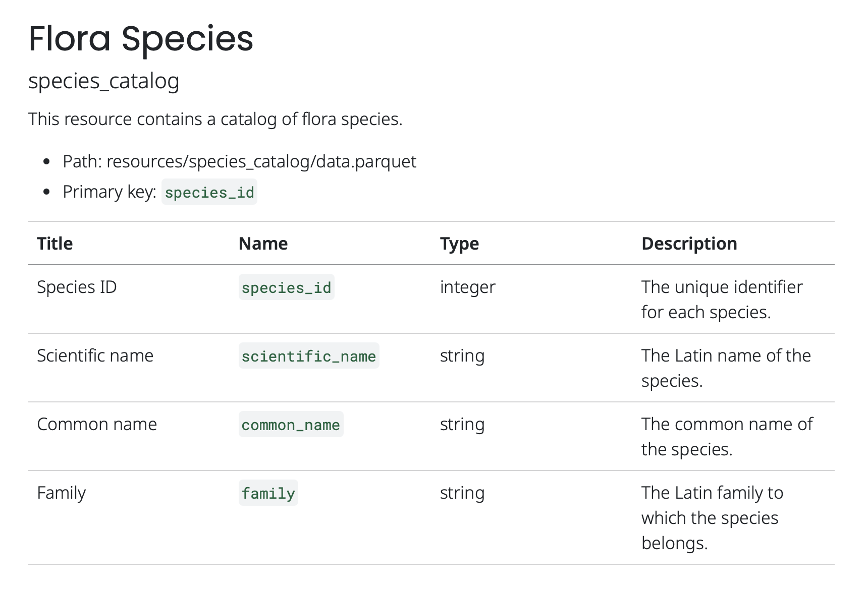Select the species_catalog subtitle
868x593 pixels.
coord(103,81)
